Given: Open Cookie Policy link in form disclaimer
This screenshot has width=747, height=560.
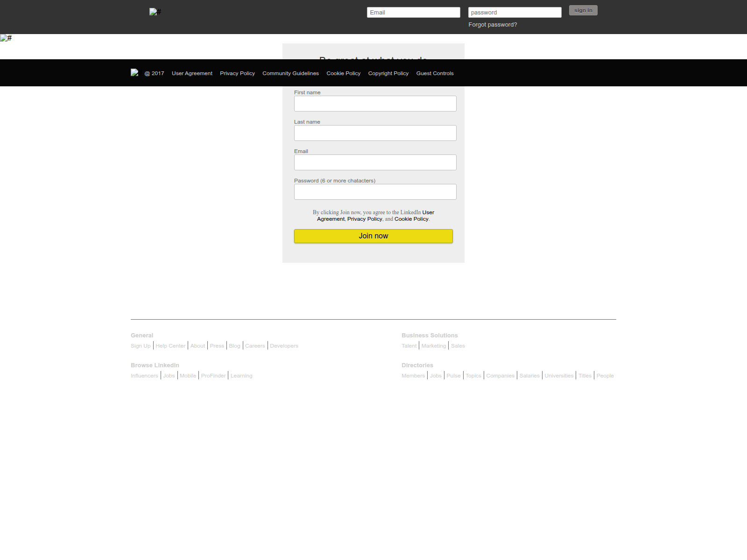Looking at the screenshot, I should click(411, 219).
